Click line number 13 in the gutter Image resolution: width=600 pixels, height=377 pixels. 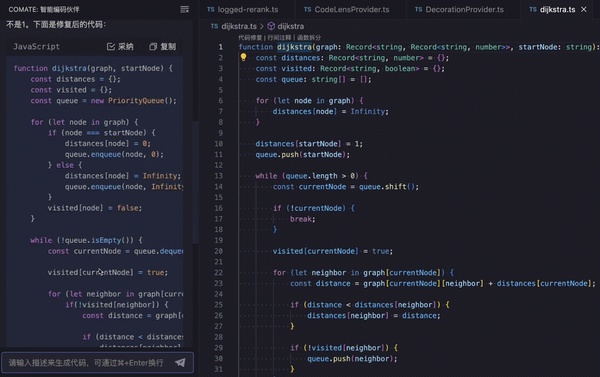218,176
